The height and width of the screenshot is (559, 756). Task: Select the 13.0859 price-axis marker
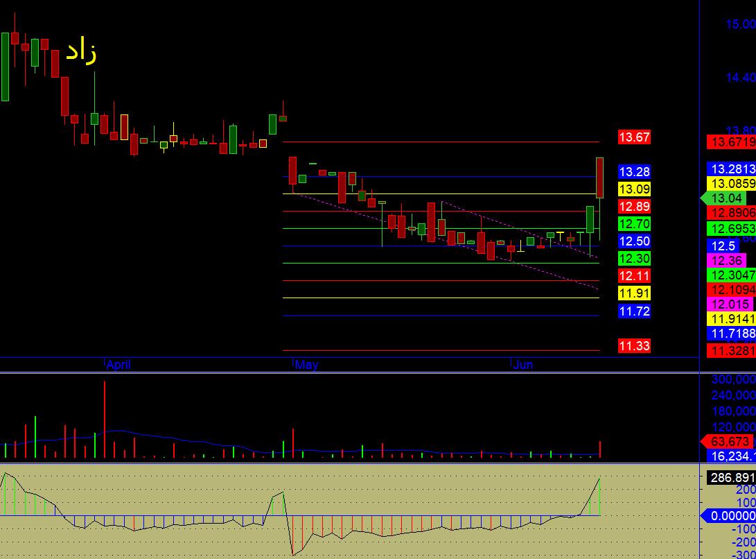tap(731, 183)
